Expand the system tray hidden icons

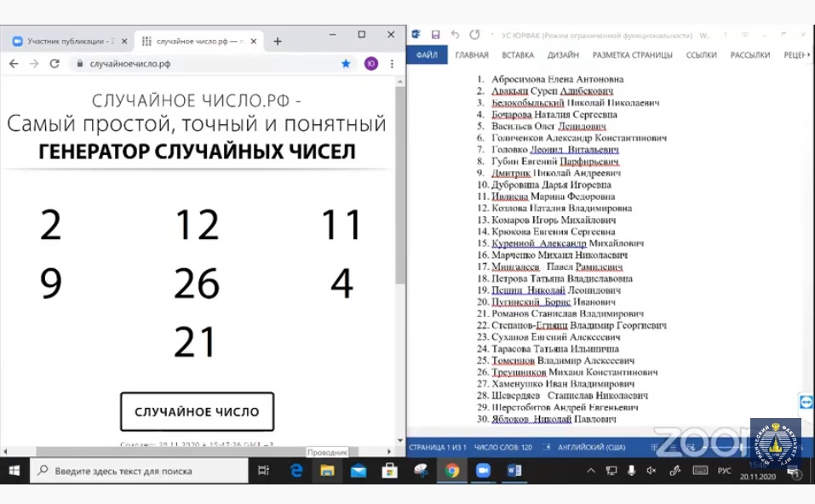click(x=590, y=471)
